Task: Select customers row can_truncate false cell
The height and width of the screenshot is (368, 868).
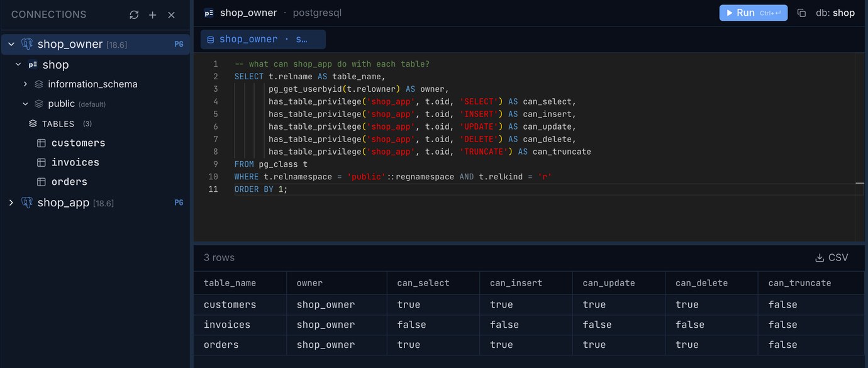Action: (811, 304)
